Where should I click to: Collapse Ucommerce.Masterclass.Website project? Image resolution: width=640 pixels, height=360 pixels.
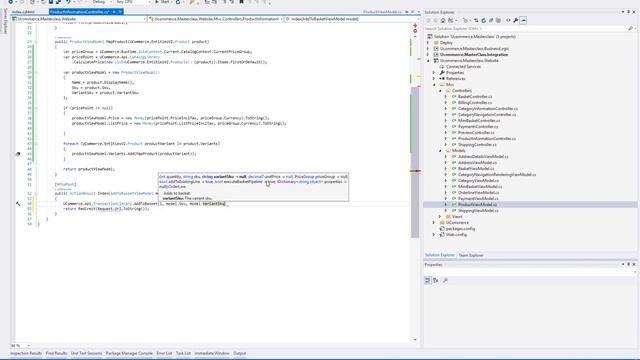(x=428, y=60)
